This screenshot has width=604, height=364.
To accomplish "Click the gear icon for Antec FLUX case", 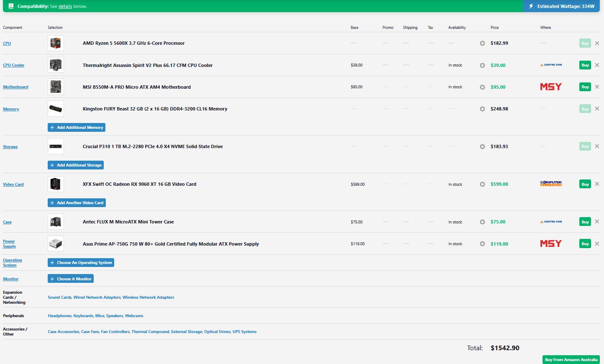I will coord(482,222).
